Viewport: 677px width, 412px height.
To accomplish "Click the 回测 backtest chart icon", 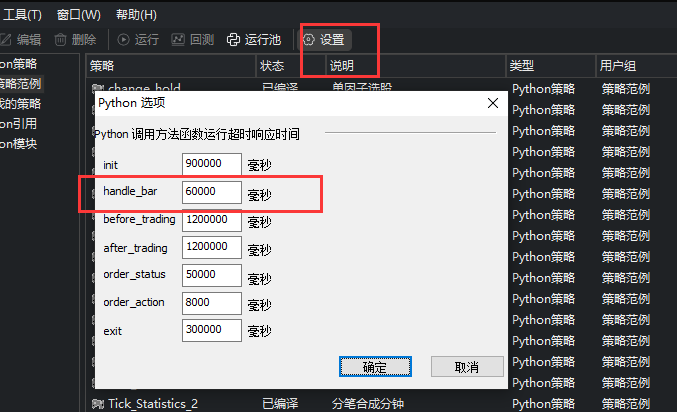I will pos(178,40).
